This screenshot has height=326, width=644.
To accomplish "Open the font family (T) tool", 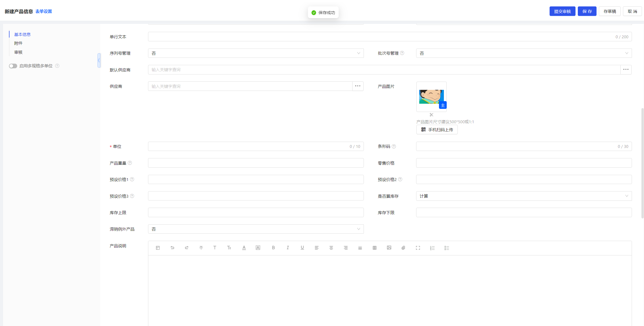I will tap(215, 248).
